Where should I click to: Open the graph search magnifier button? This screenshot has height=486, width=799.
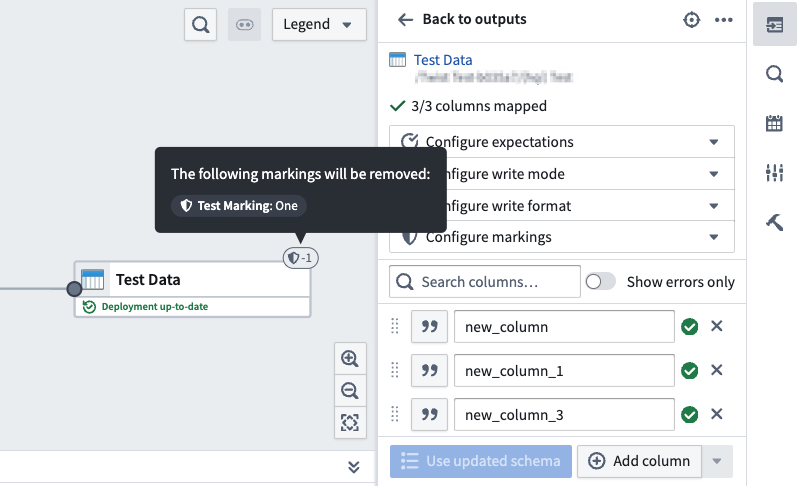click(x=200, y=24)
